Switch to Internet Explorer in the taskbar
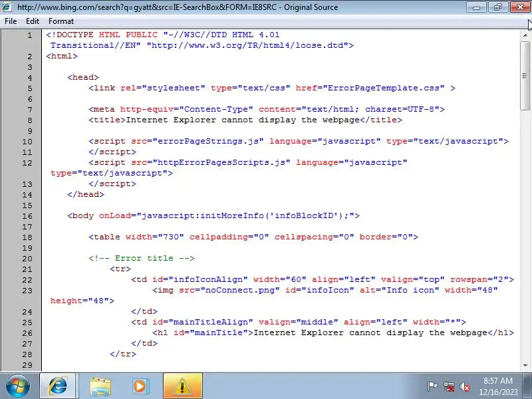This screenshot has width=532, height=399. 58,386
